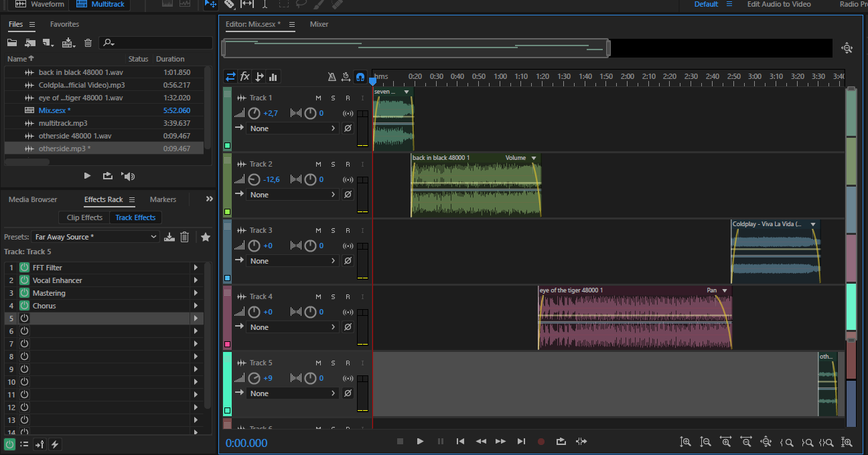Screen dimensions: 868x455
Task: Click the Import File icon in Files panel
Action: [x=29, y=43]
